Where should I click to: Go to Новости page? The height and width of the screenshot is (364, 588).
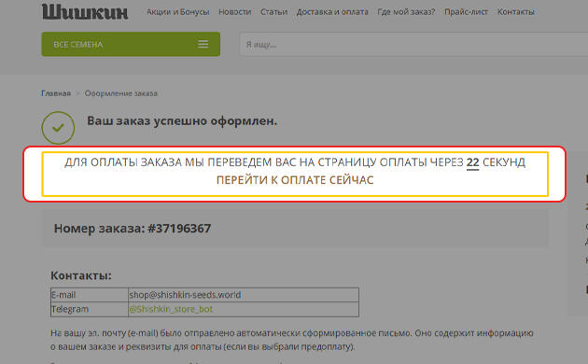[235, 12]
